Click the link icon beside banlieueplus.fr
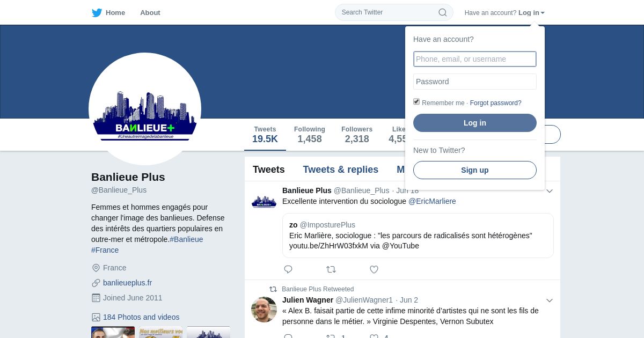 click(96, 283)
